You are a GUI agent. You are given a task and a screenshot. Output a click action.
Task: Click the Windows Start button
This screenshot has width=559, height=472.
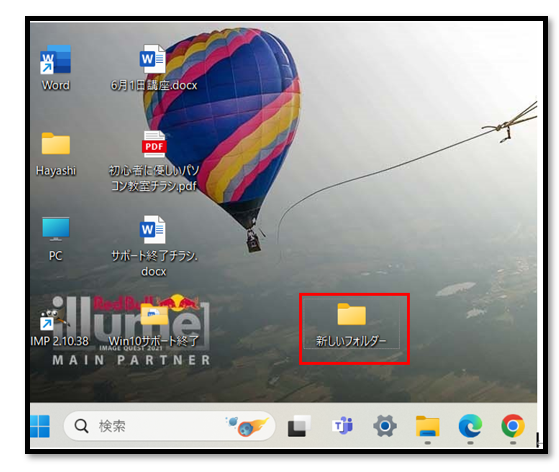[40, 426]
